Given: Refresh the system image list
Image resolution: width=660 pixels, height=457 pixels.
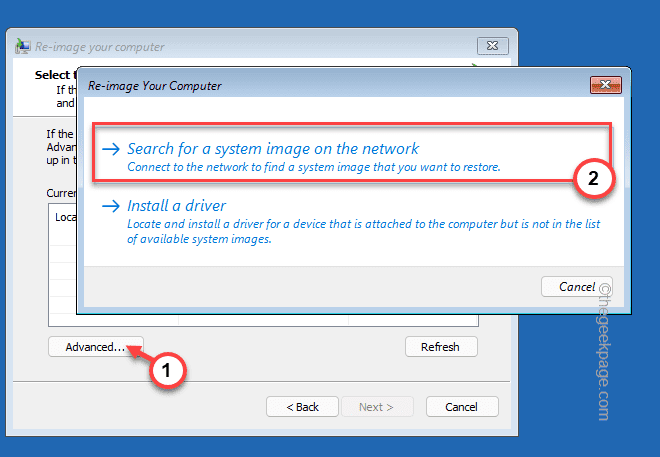Looking at the screenshot, I should 441,347.
